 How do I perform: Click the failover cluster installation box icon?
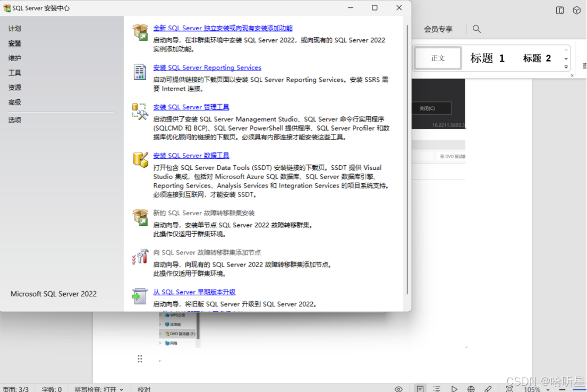point(140,217)
